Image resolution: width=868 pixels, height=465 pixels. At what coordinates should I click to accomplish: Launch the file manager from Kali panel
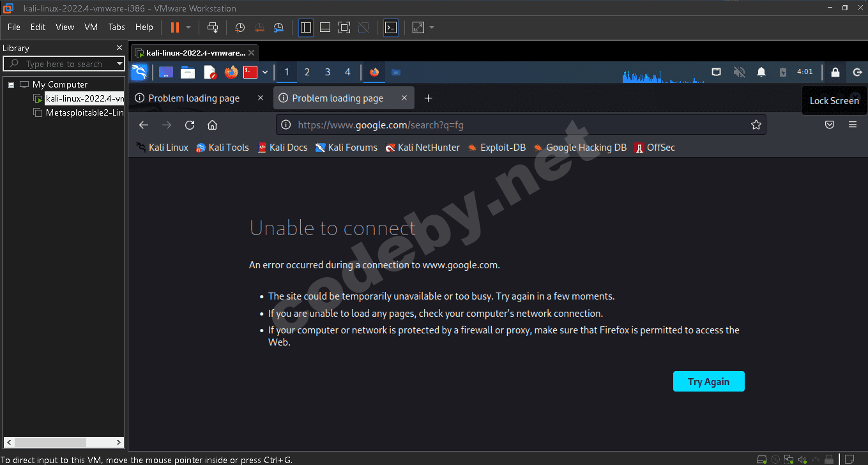pos(188,72)
